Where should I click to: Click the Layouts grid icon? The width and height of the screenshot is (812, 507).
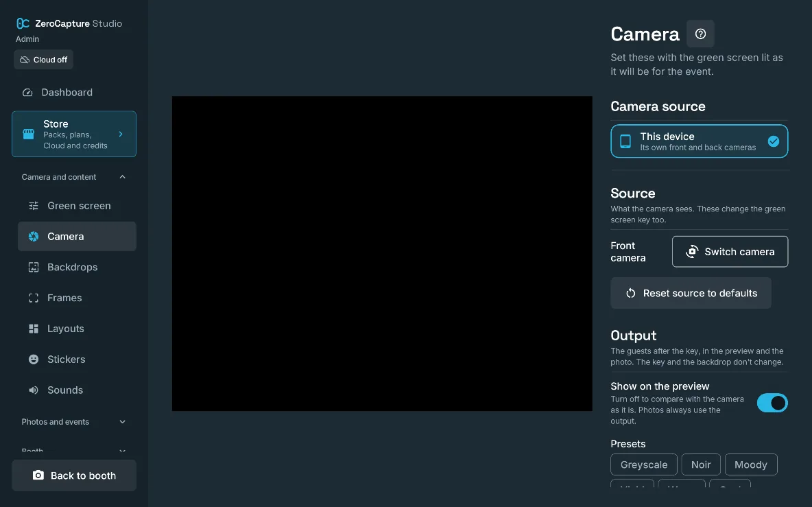34,329
